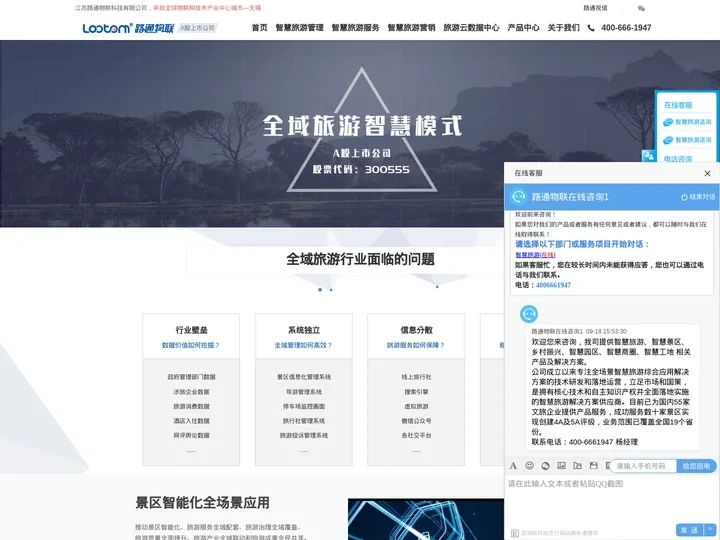The height and width of the screenshot is (540, 720).
Task: Click the 全域旅游智慧模式 banner title
Action: click(362, 125)
